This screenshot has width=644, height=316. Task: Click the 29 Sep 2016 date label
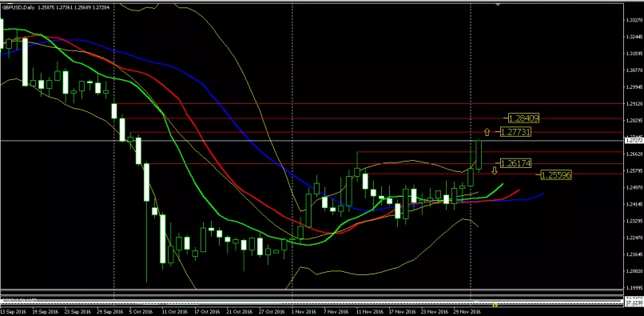110,312
